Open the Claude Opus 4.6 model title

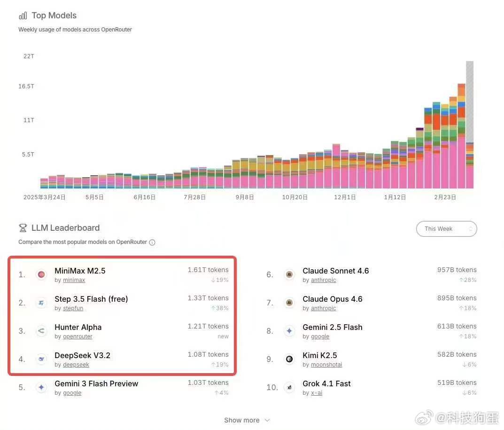(332, 299)
